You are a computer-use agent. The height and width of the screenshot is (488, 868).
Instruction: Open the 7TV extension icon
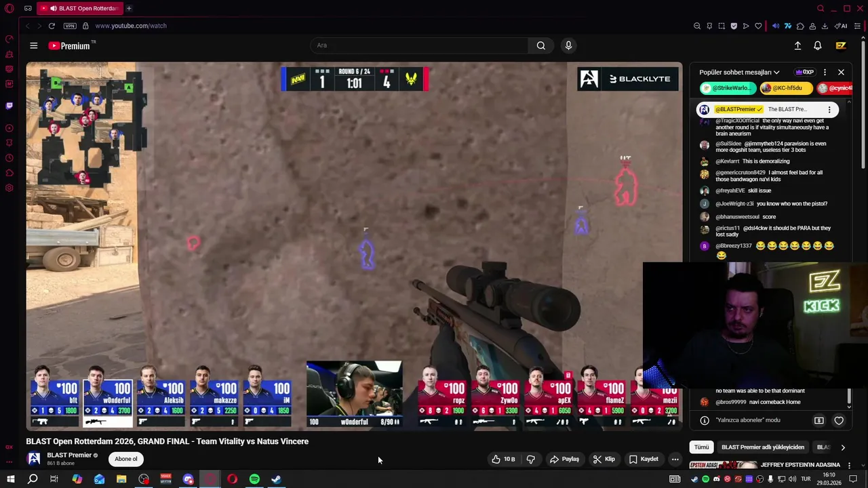(788, 26)
